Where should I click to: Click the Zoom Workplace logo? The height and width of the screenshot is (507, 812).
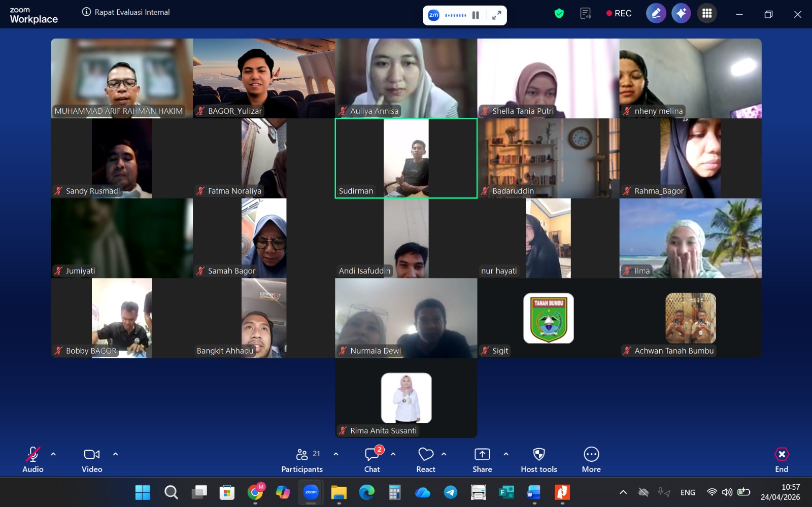[33, 15]
